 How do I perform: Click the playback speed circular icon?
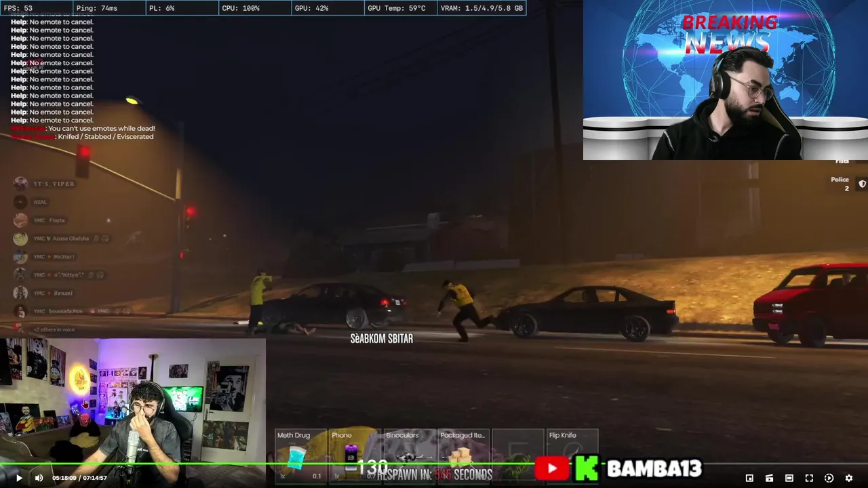point(829,478)
